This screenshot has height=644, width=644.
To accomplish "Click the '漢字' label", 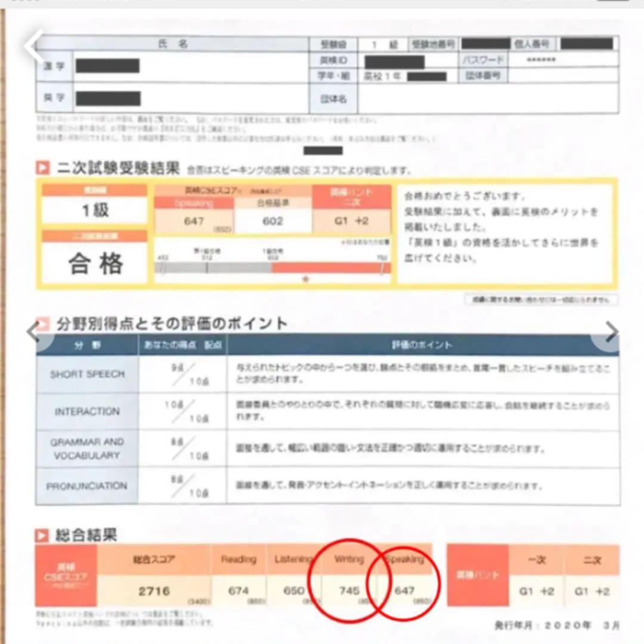I will tap(54, 66).
